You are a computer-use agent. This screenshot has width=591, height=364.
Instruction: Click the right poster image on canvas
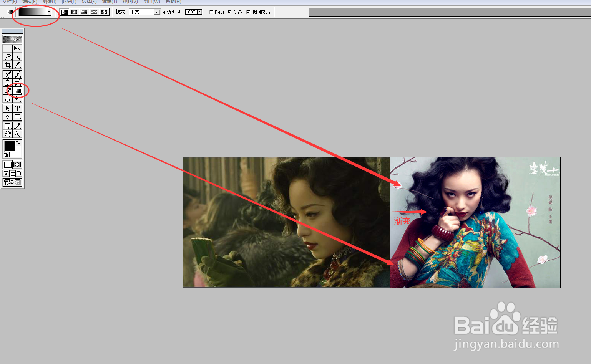pyautogui.click(x=475, y=222)
